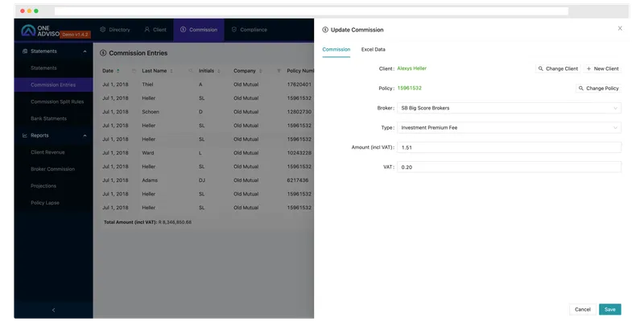This screenshot has width=644, height=322.
Task: Click the shield icon beside Compliance
Action: [234, 30]
